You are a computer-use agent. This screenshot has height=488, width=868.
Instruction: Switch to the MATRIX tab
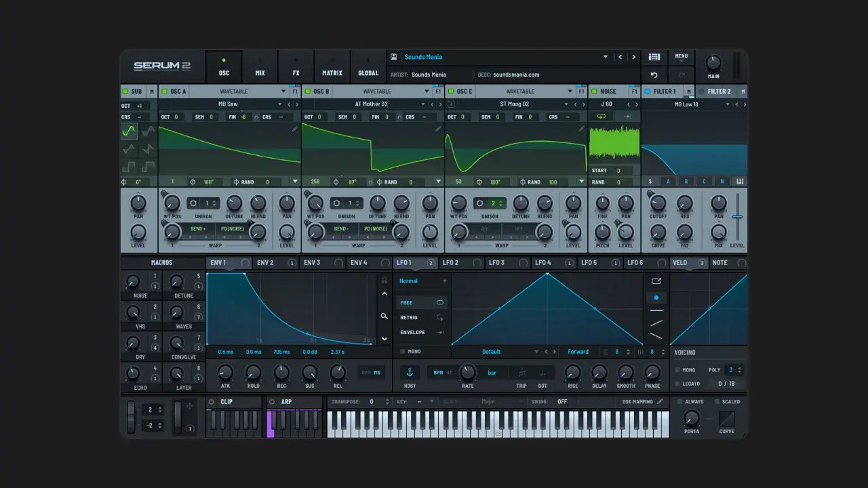332,66
